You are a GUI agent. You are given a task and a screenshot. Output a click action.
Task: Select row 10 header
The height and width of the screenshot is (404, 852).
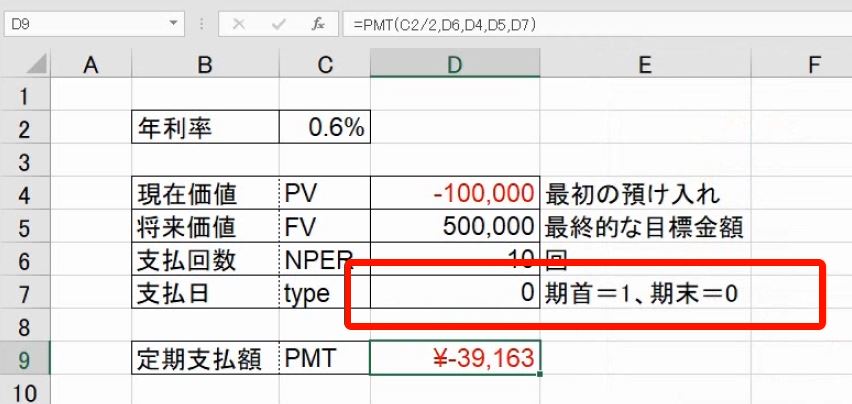(24, 391)
